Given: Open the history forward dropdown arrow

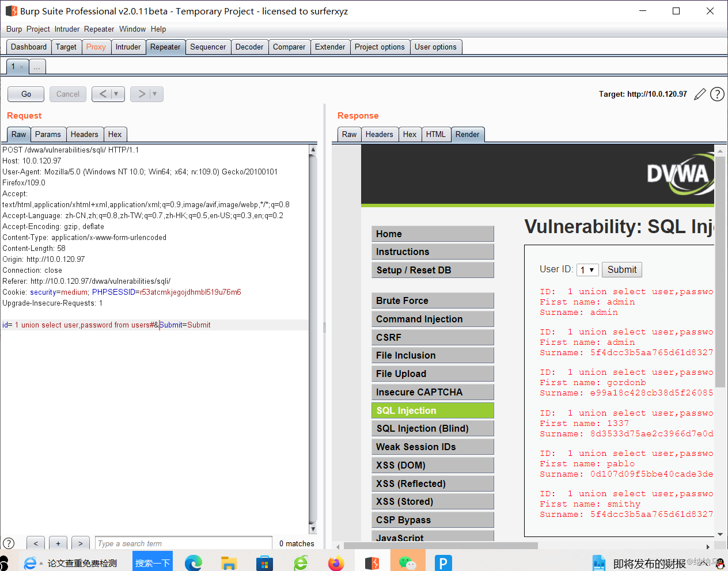Looking at the screenshot, I should 155,94.
